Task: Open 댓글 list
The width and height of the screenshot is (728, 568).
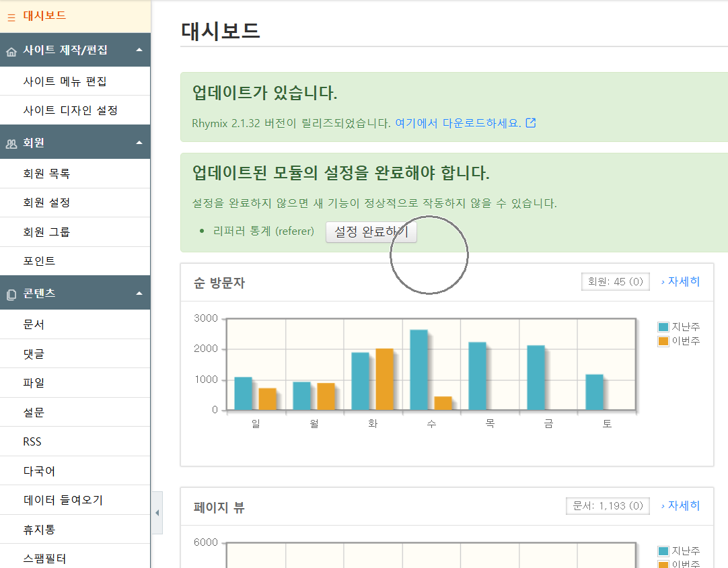Action: pyautogui.click(x=75, y=354)
